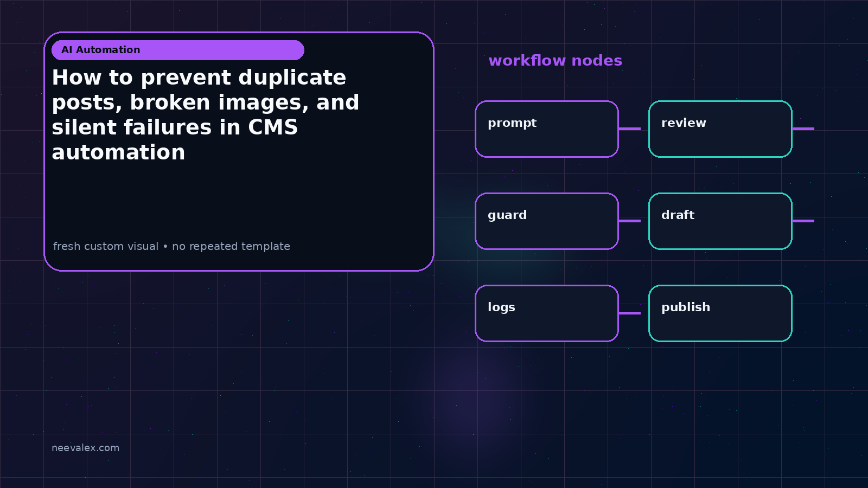Select the review workflow node
868x488 pixels.
point(720,129)
